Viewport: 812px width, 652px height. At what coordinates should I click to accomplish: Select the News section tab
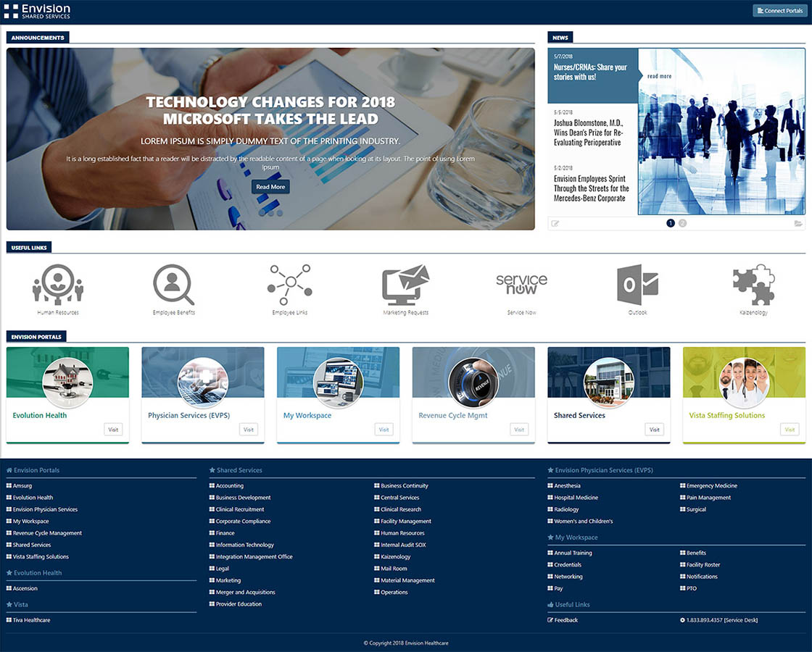click(x=560, y=37)
